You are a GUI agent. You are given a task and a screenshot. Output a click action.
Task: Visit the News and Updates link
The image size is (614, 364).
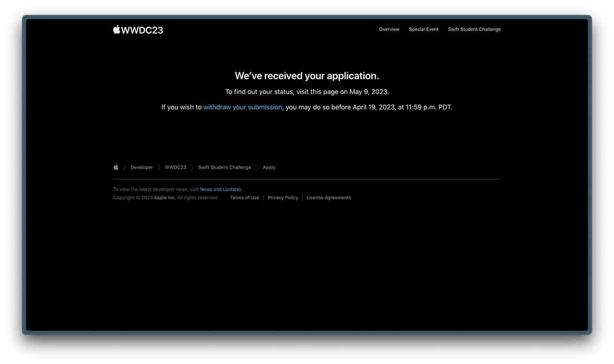tap(221, 189)
